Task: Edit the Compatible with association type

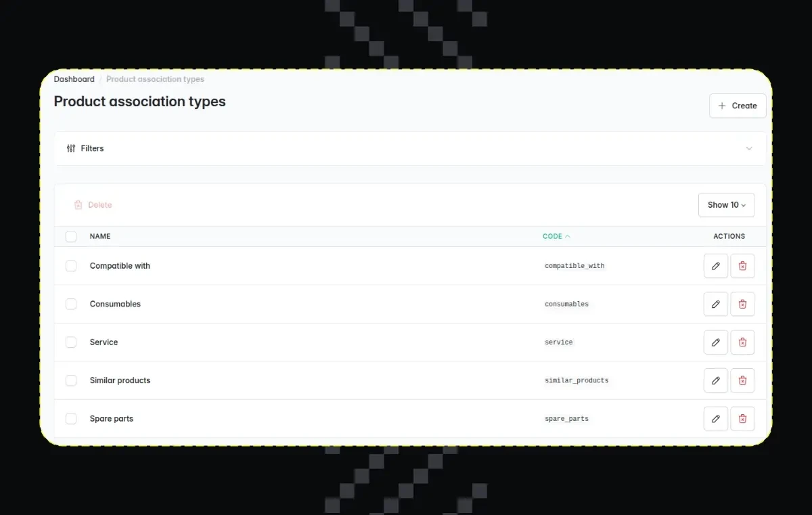Action: 716,266
